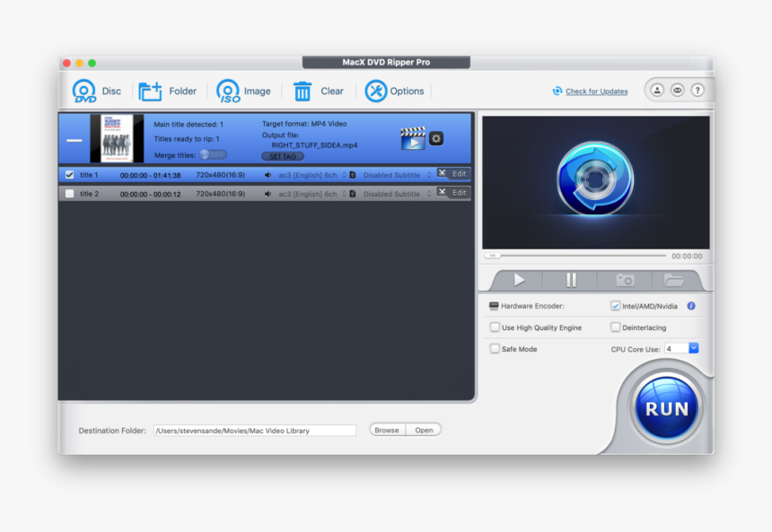
Task: Open audio track dropdown for title 1
Action: (312, 175)
